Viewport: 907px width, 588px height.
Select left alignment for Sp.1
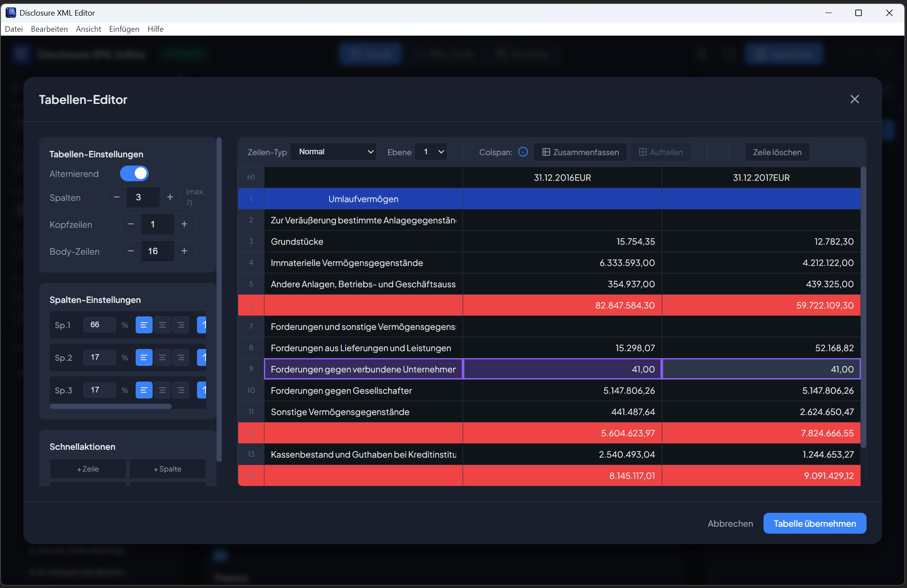[x=144, y=325]
